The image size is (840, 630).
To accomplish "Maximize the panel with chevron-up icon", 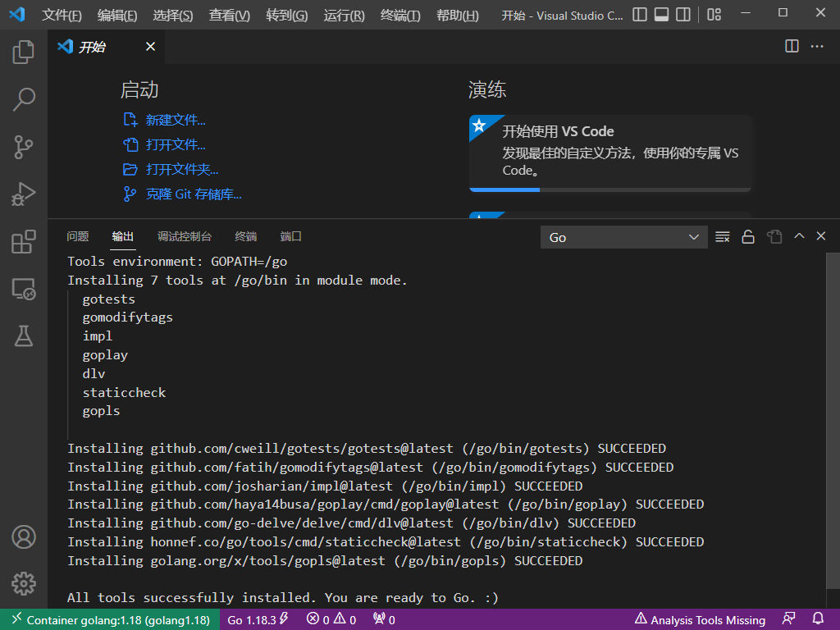I will [x=799, y=236].
